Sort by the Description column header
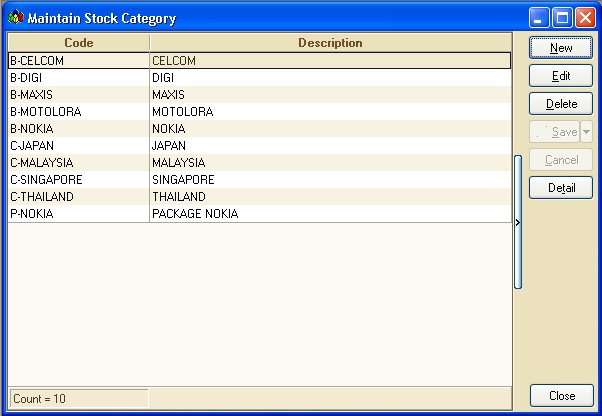 point(330,43)
